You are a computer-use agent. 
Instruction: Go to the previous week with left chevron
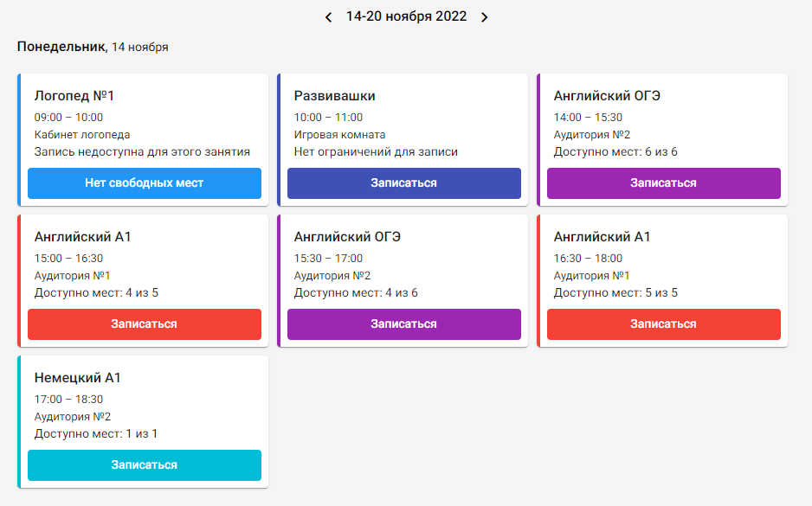329,17
